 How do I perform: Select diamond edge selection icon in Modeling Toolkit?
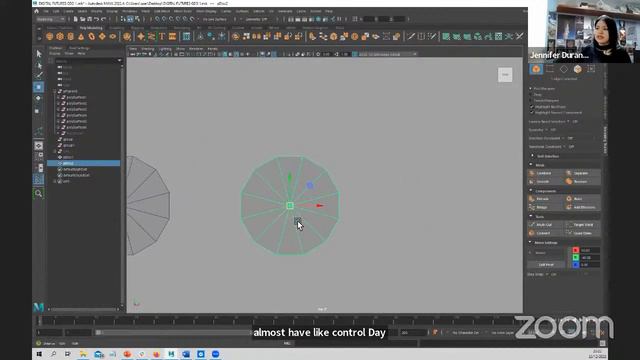(564, 69)
